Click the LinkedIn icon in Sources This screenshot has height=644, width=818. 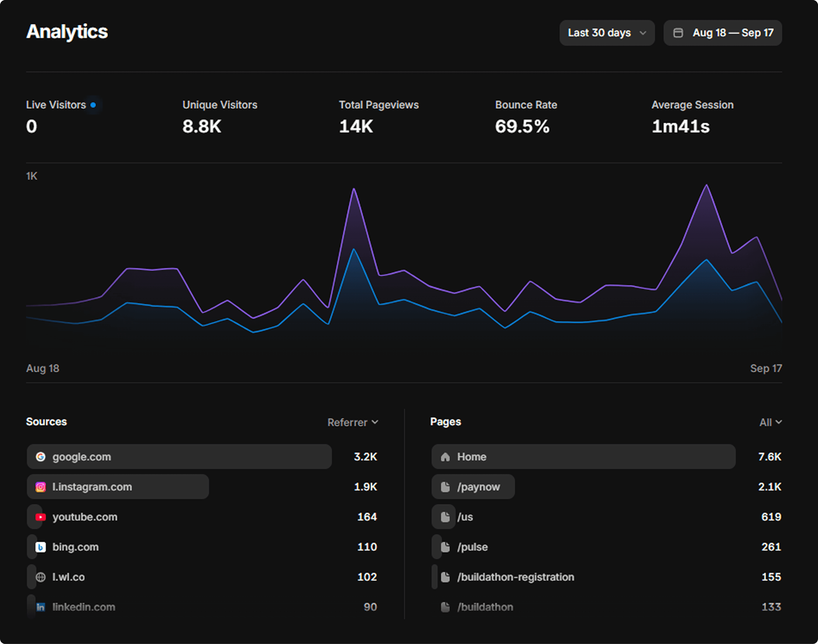coord(40,607)
